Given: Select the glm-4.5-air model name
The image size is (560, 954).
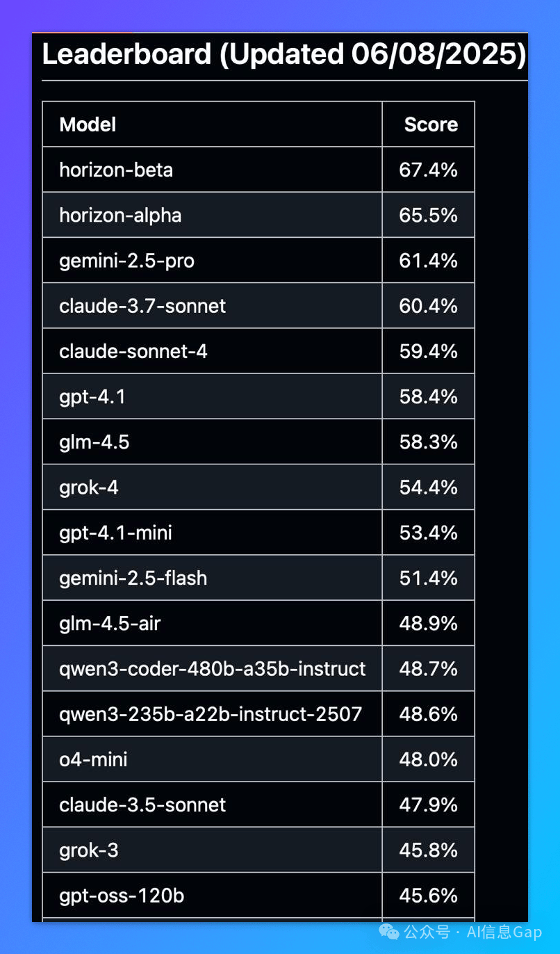Looking at the screenshot, I should tap(110, 623).
